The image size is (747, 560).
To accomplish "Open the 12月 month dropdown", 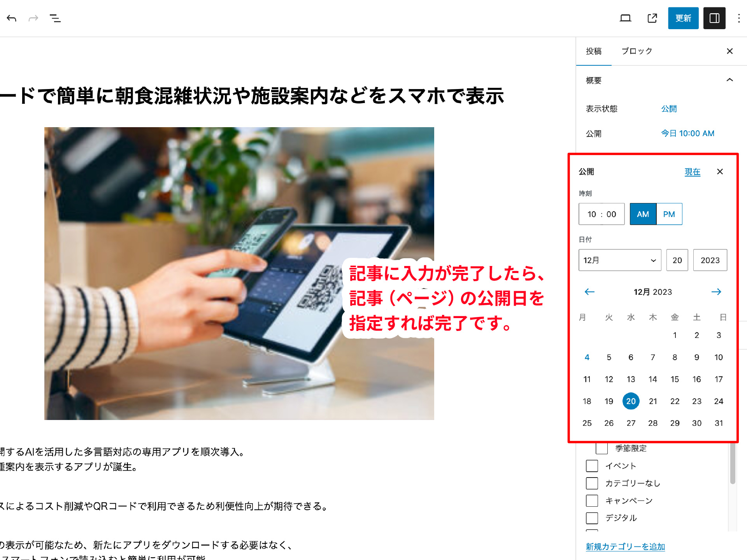I will (x=619, y=260).
